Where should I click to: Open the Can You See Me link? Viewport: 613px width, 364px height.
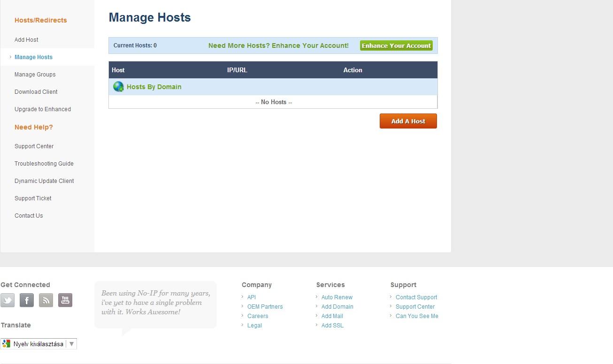tap(417, 316)
